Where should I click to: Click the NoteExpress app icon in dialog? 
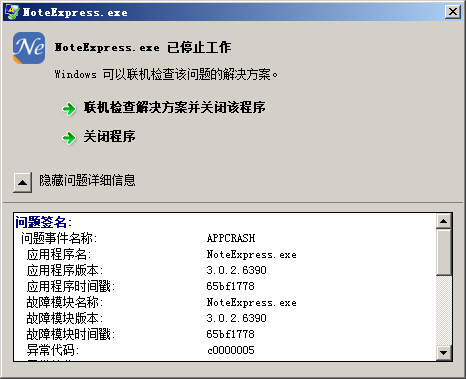[29, 48]
